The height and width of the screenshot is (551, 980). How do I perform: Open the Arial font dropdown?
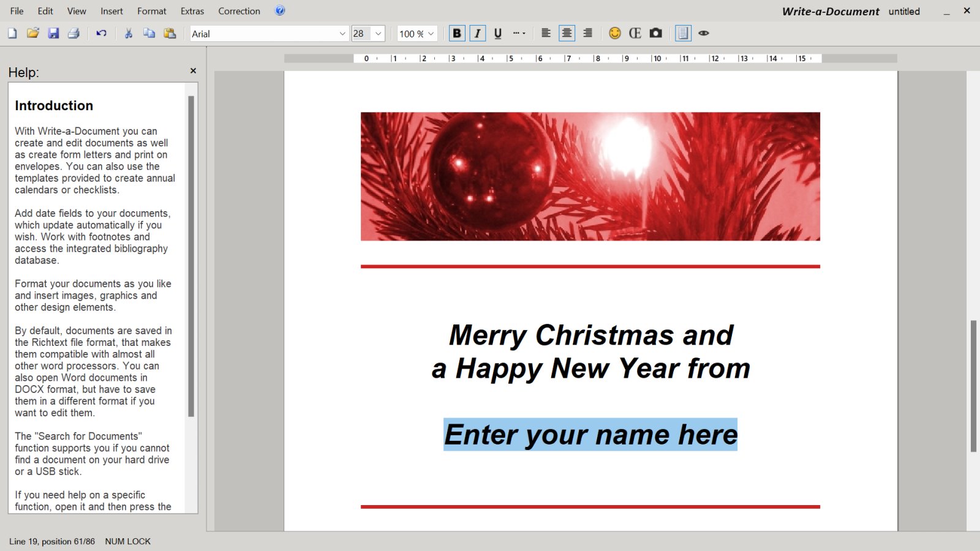[x=342, y=34]
